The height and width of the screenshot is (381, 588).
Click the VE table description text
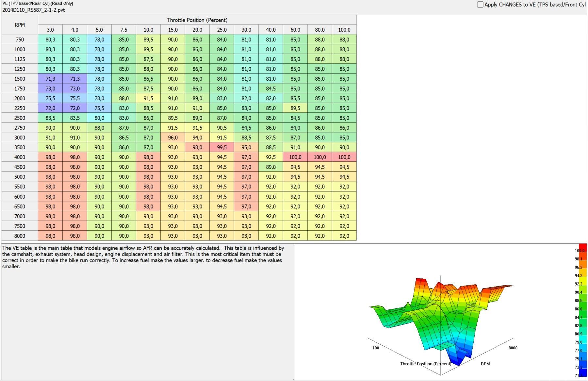coord(143,257)
